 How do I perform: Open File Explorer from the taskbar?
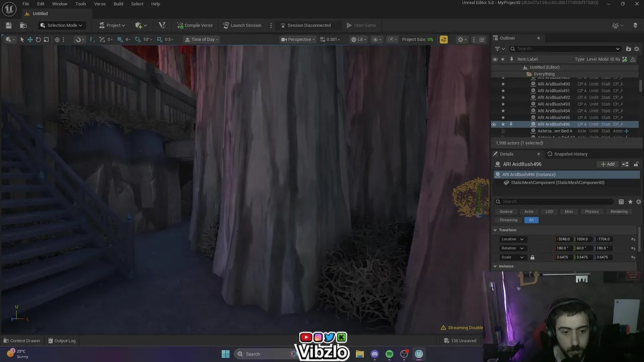pos(360,354)
